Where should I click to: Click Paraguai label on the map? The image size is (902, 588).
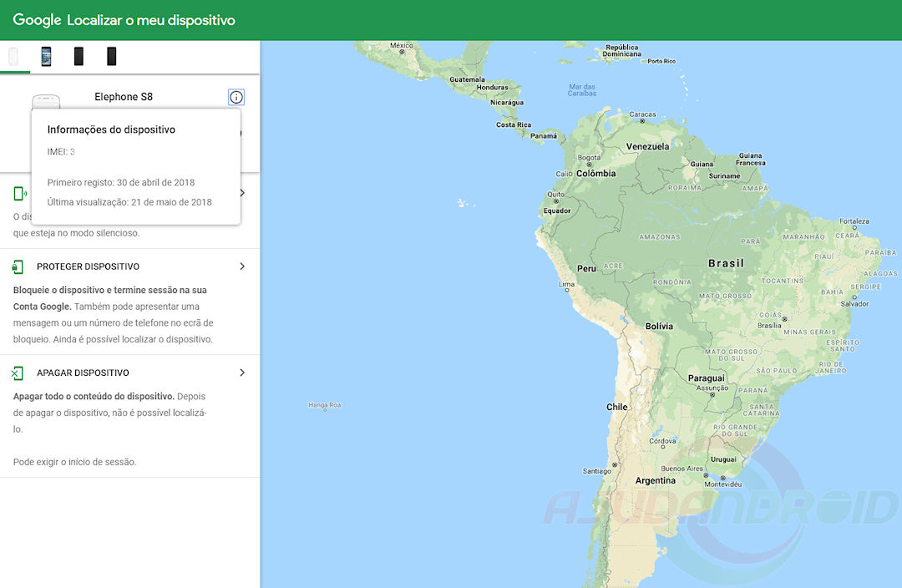[707, 378]
